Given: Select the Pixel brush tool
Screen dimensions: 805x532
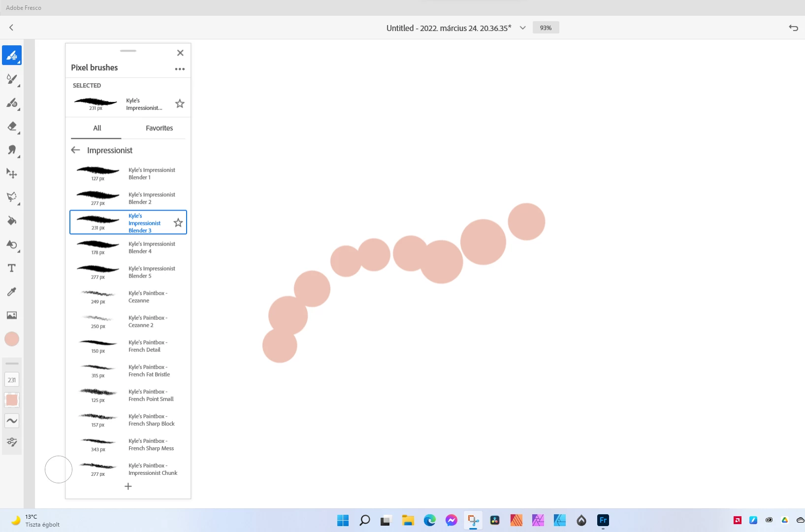Looking at the screenshot, I should click(12, 55).
